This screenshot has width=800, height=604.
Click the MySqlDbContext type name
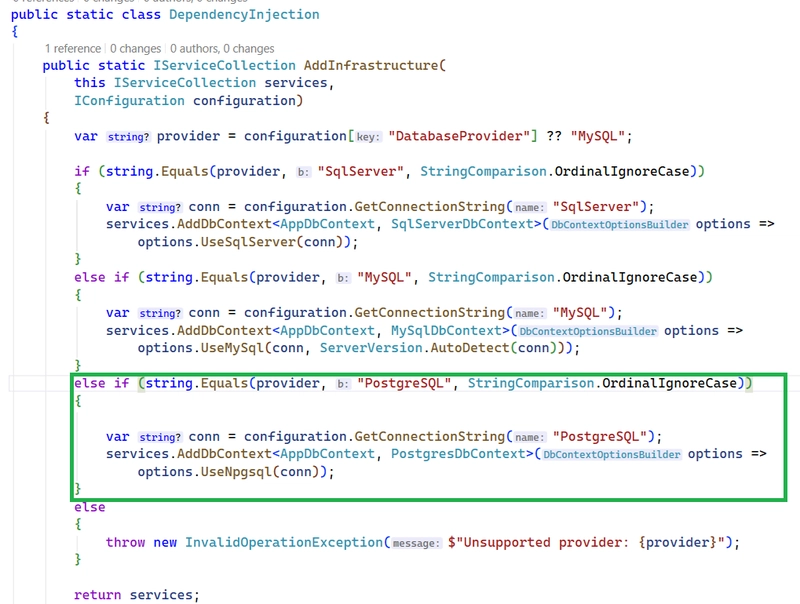pyautogui.click(x=446, y=331)
